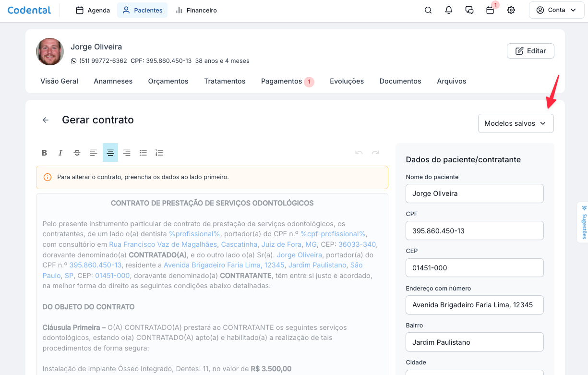Expand the Modelos salvos dropdown
This screenshot has width=588, height=375.
point(516,123)
